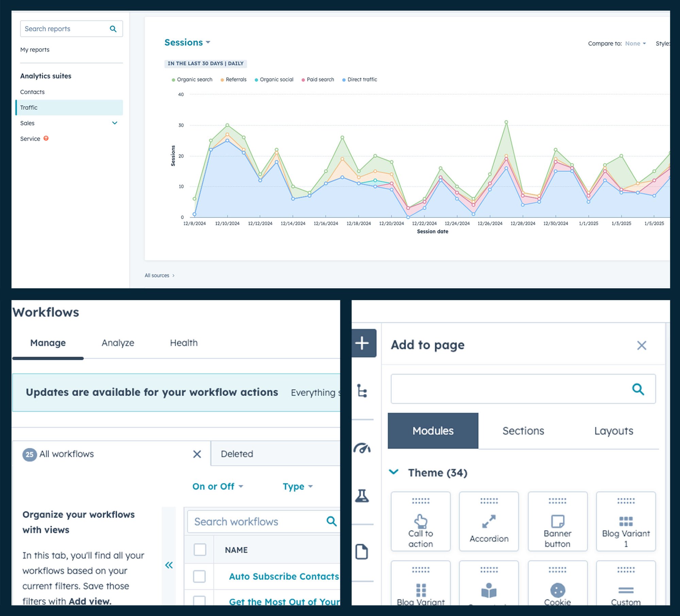Open the contents tree icon in editor sidebar
This screenshot has width=680, height=616.
click(x=362, y=391)
